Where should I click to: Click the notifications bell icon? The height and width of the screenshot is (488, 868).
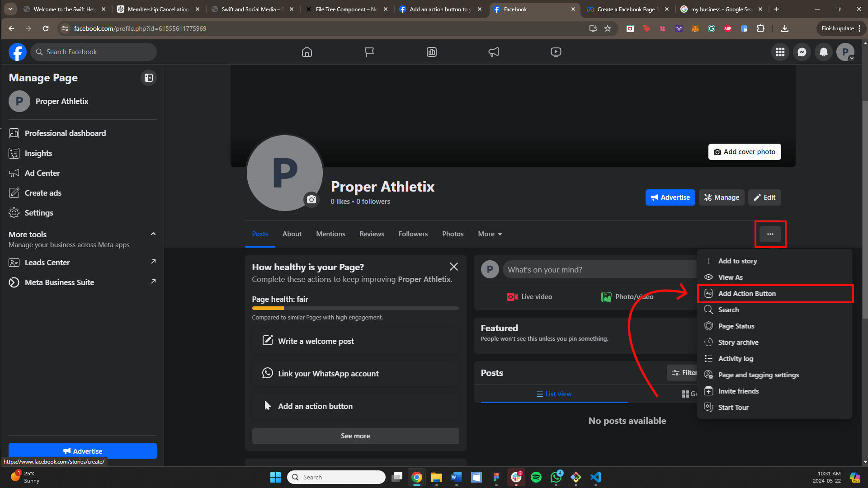[x=823, y=52]
